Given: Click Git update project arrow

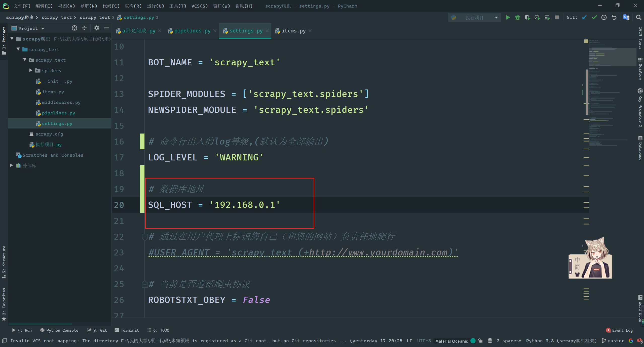Looking at the screenshot, I should [x=584, y=17].
